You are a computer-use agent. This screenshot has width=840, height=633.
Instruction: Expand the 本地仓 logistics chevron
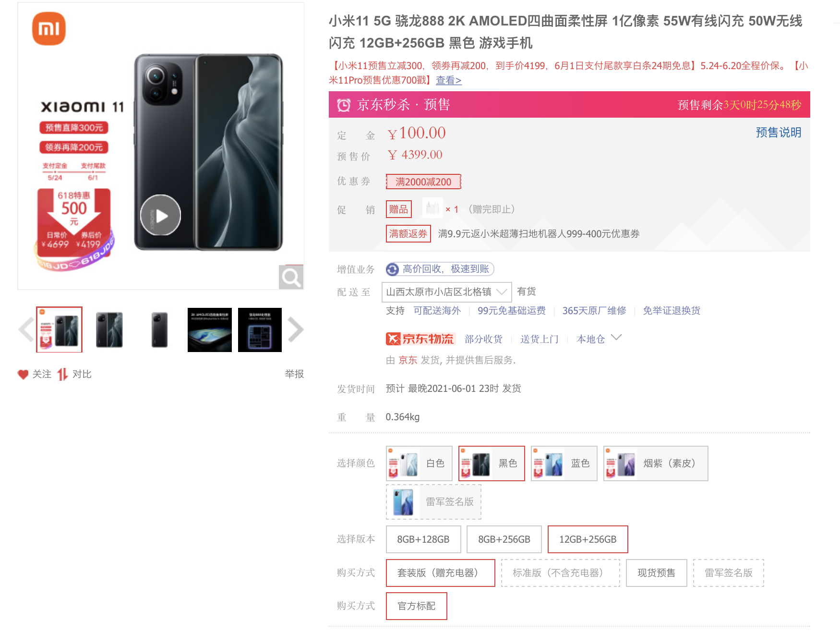click(x=616, y=338)
